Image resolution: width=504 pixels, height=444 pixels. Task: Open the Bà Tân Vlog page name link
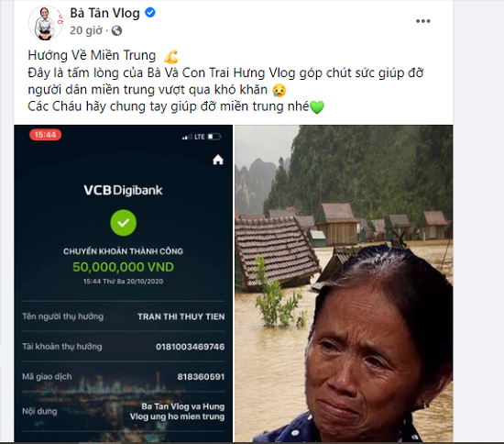tap(104, 13)
